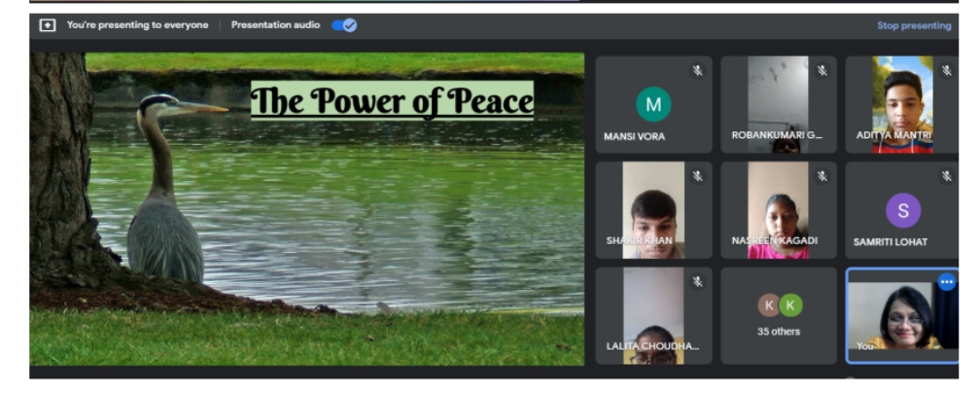Expand the 35 others participant tile
Image resolution: width=980 pixels, height=396 pixels.
pos(779,315)
